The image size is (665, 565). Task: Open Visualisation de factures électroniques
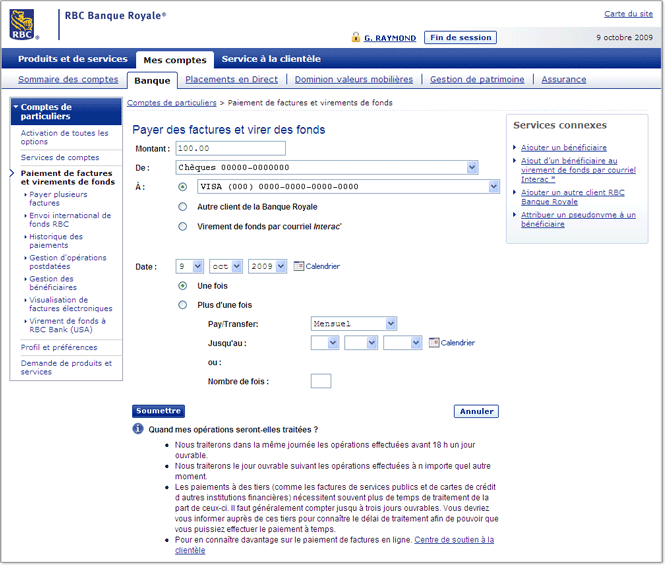click(x=70, y=304)
